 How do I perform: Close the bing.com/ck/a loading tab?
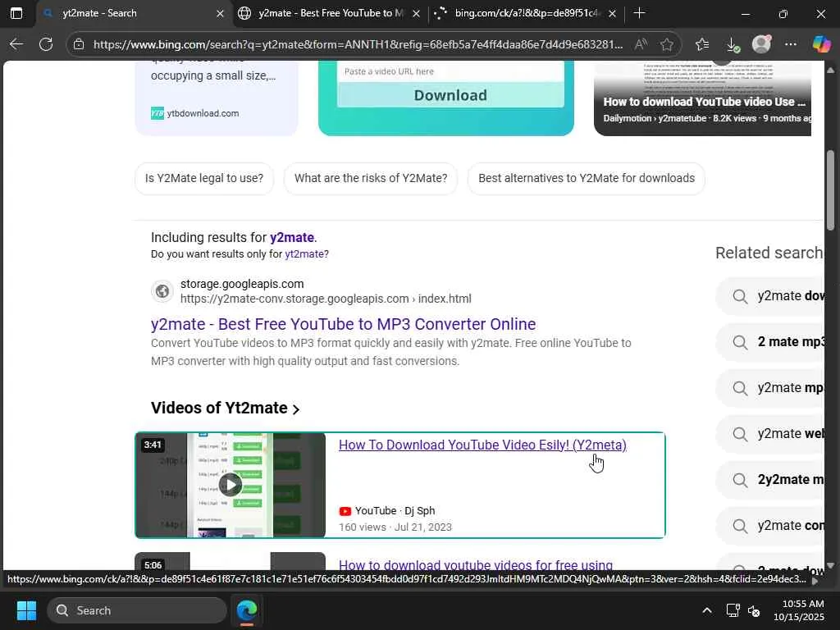(612, 13)
